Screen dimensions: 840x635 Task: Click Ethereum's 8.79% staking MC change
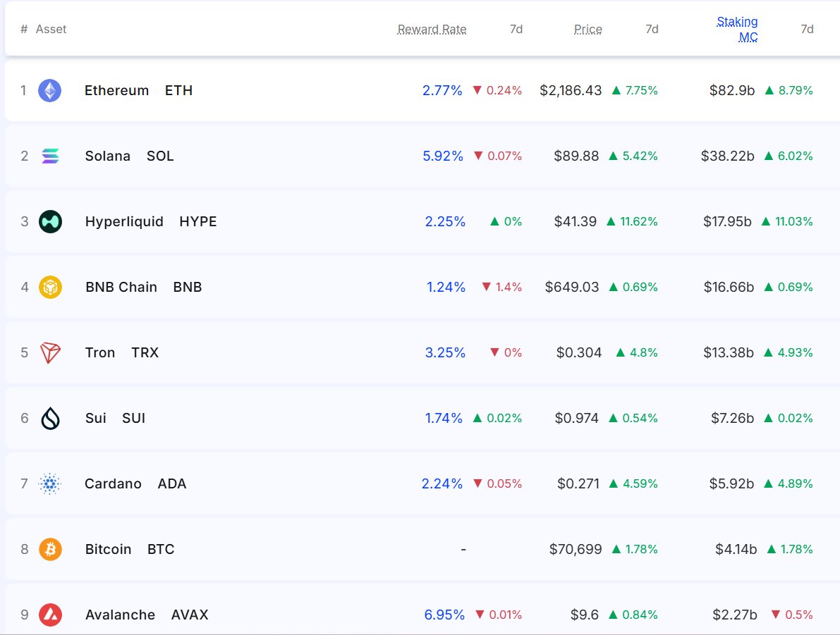[789, 90]
